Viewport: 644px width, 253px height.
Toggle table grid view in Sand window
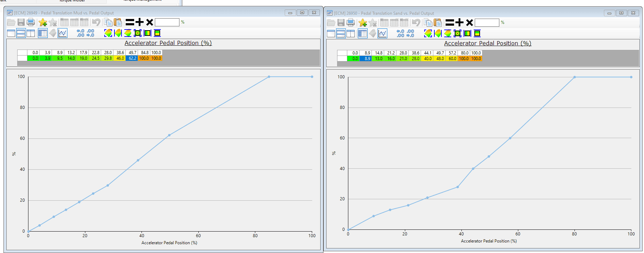click(363, 34)
